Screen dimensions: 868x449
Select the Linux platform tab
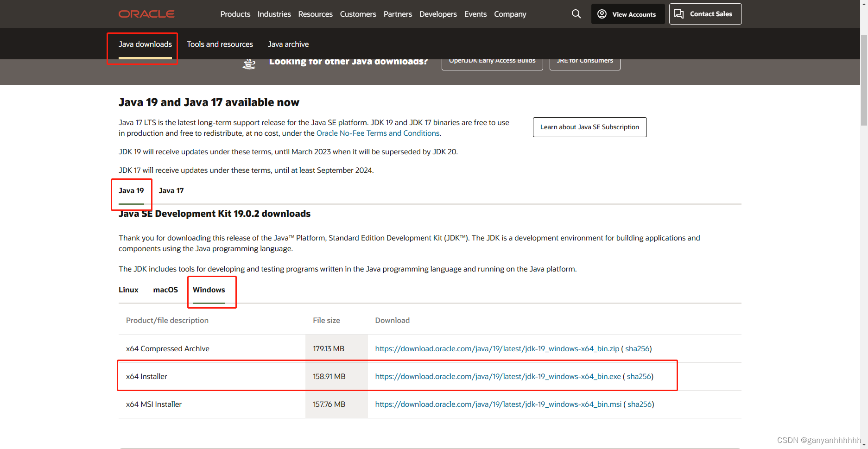128,290
